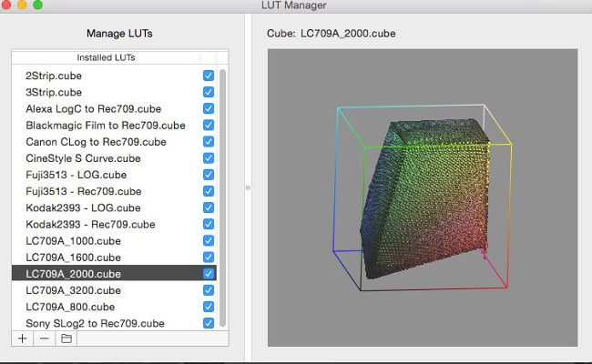
Task: Uncheck the 3Strip.cube checkbox
Action: [209, 92]
